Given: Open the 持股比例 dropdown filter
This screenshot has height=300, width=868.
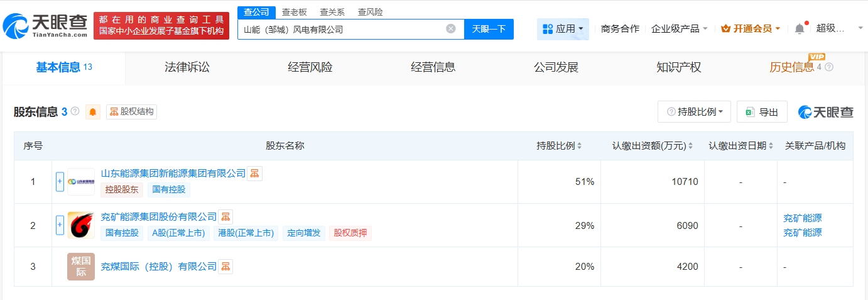Looking at the screenshot, I should pyautogui.click(x=694, y=112).
